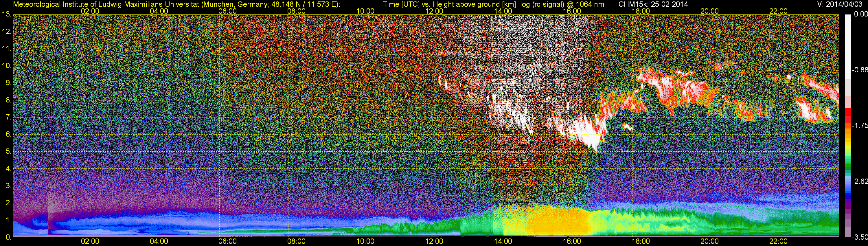
Task: Click '12:00' on the bottom time axis
Action: tap(434, 242)
